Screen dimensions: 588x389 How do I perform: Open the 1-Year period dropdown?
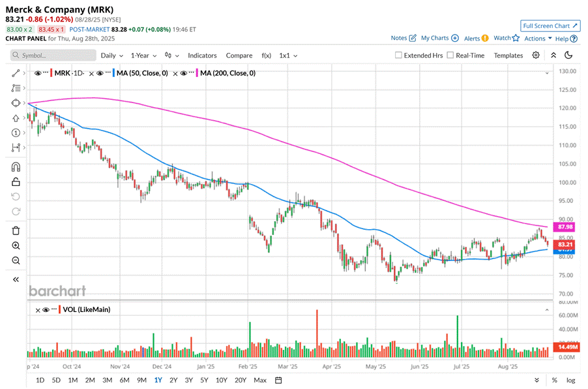point(143,55)
